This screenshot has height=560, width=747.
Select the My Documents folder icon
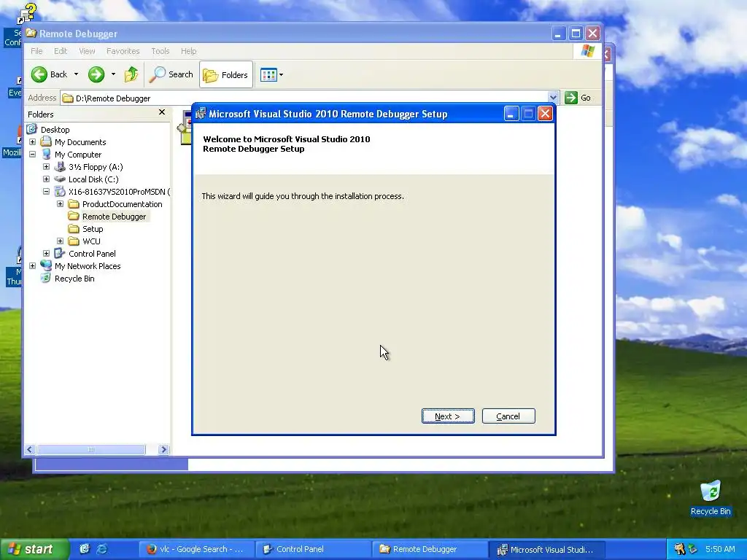pos(46,142)
